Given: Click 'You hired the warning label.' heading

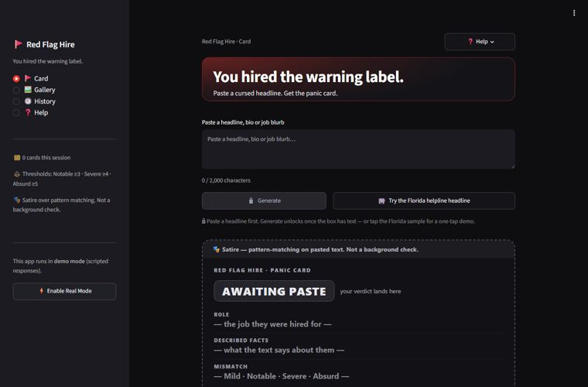Looking at the screenshot, I should (x=308, y=77).
